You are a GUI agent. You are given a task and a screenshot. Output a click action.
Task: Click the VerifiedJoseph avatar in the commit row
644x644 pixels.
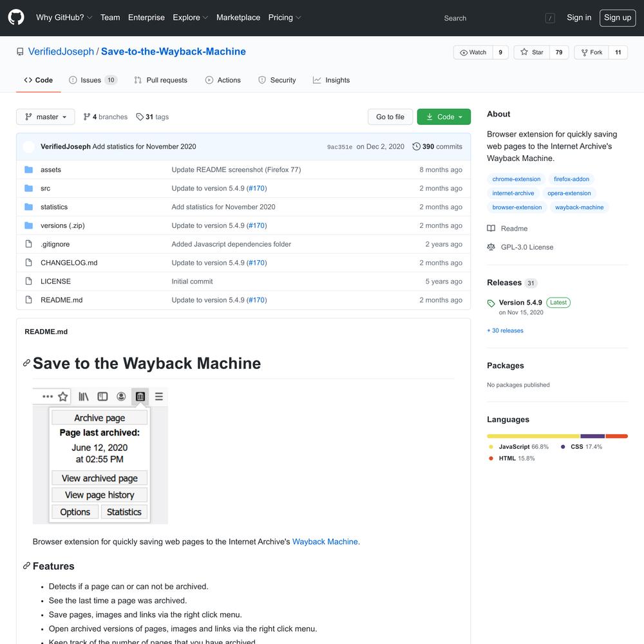29,147
